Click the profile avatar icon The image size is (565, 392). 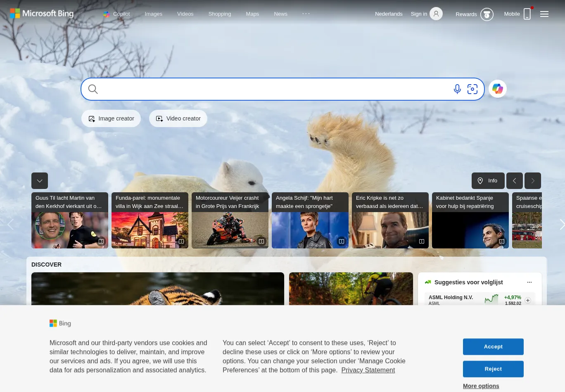pyautogui.click(x=436, y=14)
